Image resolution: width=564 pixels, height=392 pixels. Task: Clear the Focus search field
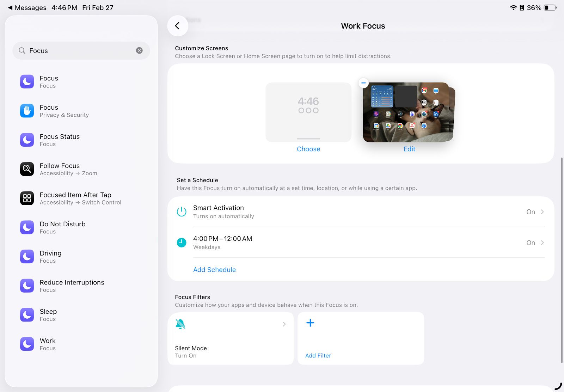click(x=139, y=50)
